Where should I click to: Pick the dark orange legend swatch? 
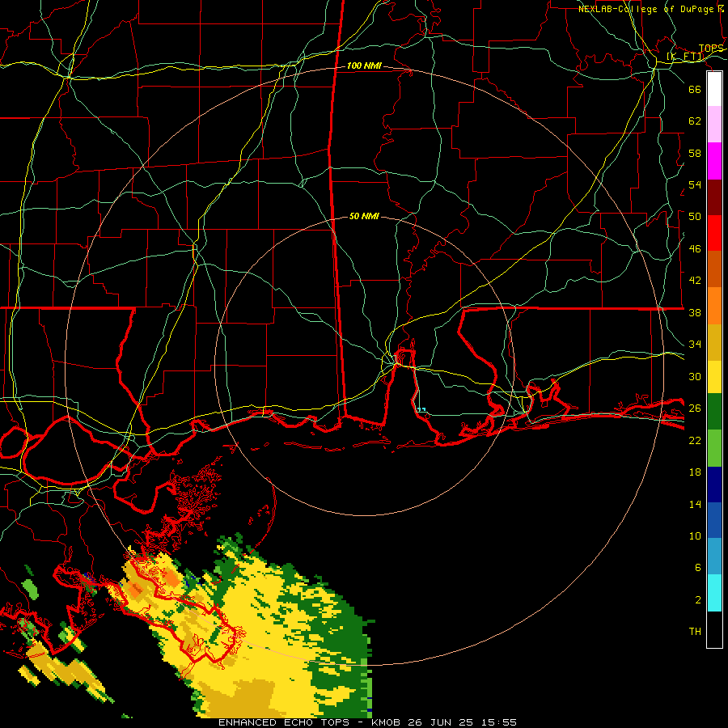click(x=714, y=269)
